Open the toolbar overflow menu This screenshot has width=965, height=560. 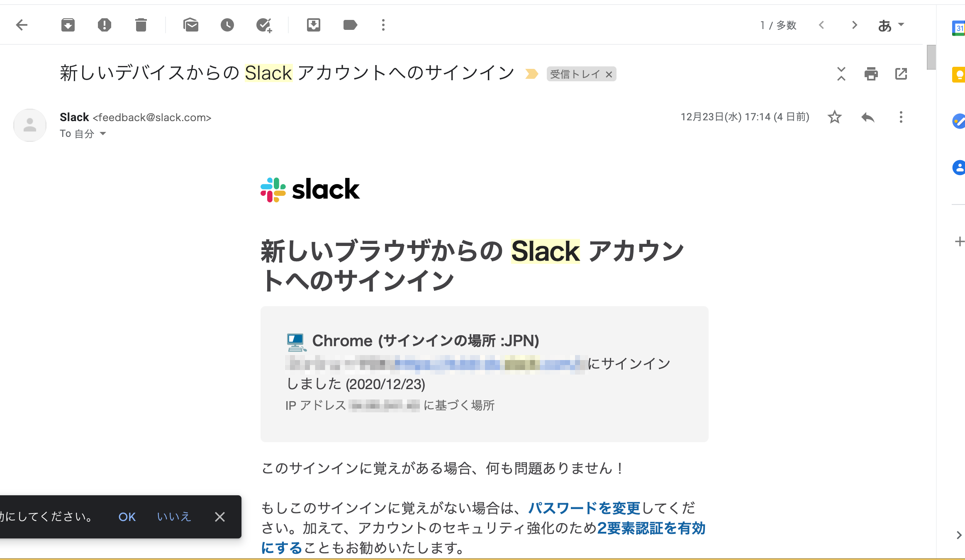383,24
